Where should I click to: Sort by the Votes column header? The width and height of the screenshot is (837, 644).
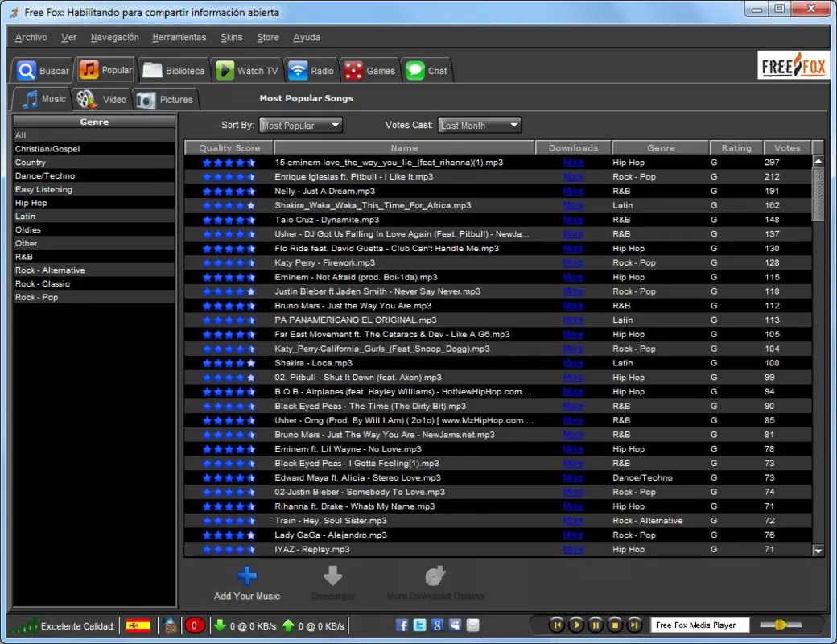tap(787, 148)
